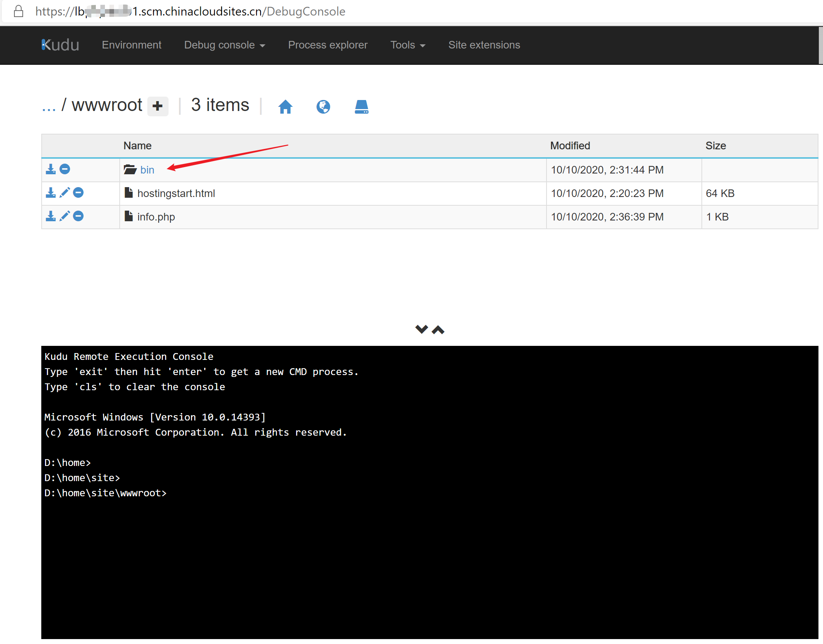The image size is (823, 644).
Task: Delete hostingstart.html file
Action: tap(78, 192)
